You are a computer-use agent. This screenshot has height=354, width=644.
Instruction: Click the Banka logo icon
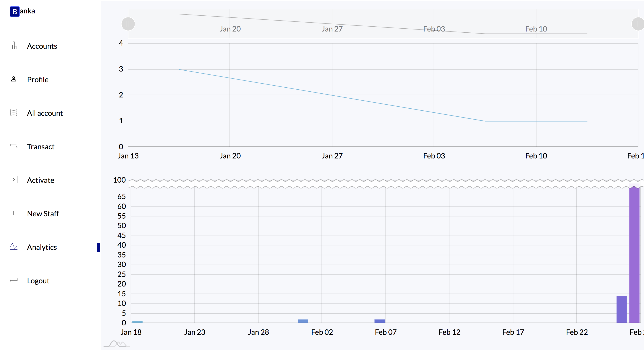tap(15, 11)
